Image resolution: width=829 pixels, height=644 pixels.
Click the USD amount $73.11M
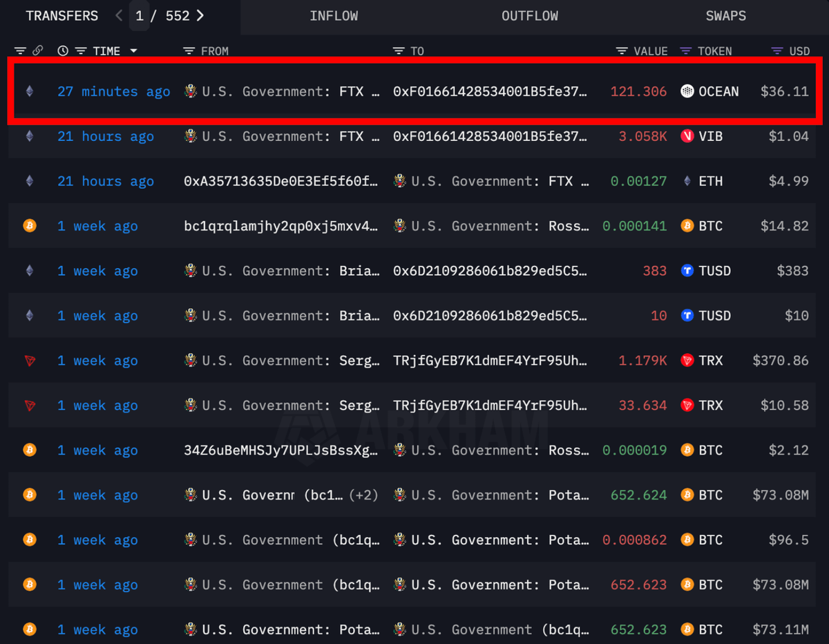[781, 630]
